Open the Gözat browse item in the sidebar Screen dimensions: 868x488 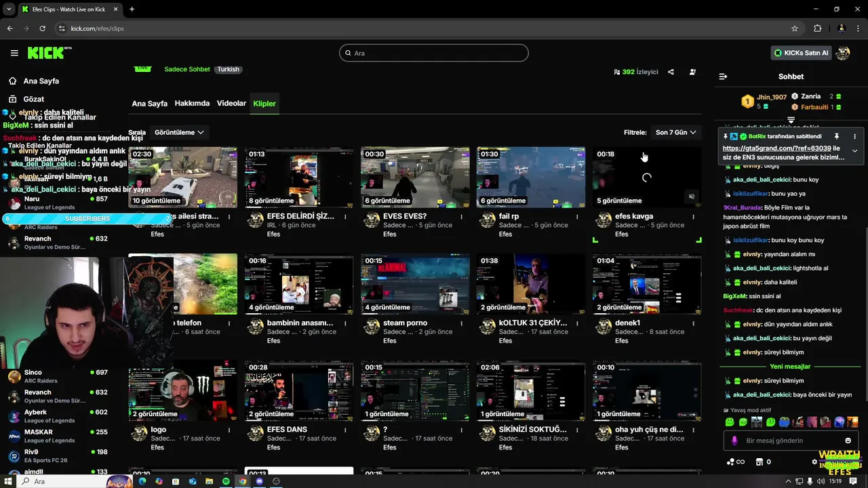click(33, 99)
